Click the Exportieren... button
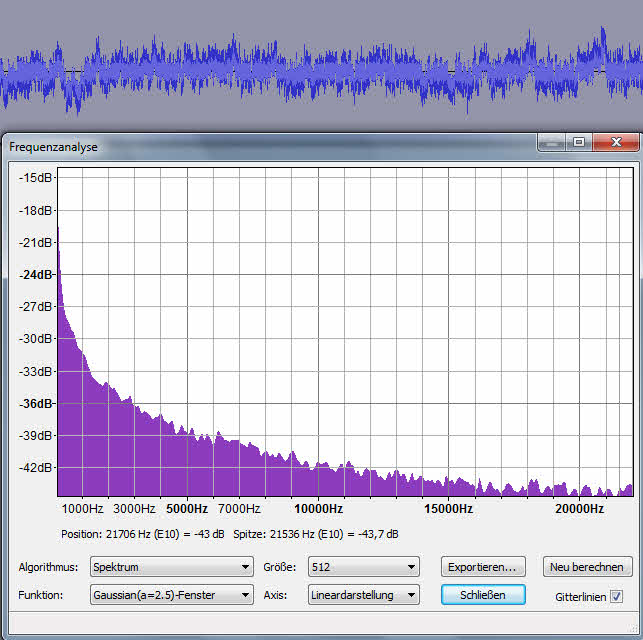643x640 pixels. tap(483, 567)
